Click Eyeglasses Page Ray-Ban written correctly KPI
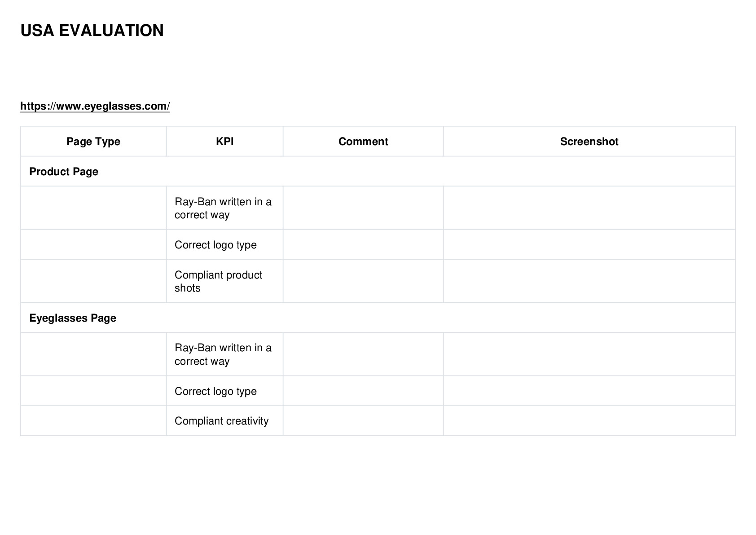This screenshot has width=756, height=535. click(224, 354)
